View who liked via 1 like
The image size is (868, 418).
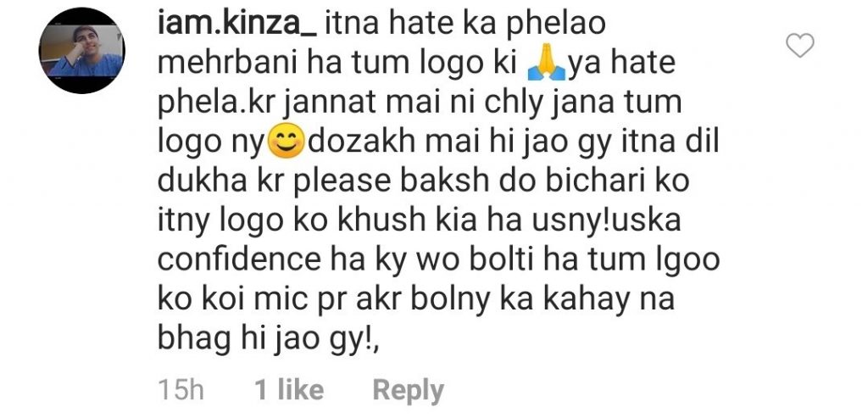[288, 390]
